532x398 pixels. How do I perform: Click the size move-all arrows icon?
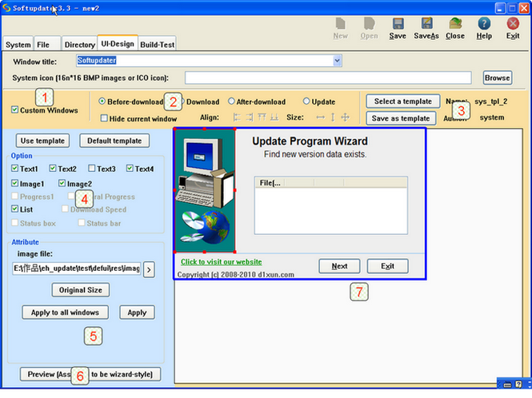(345, 117)
